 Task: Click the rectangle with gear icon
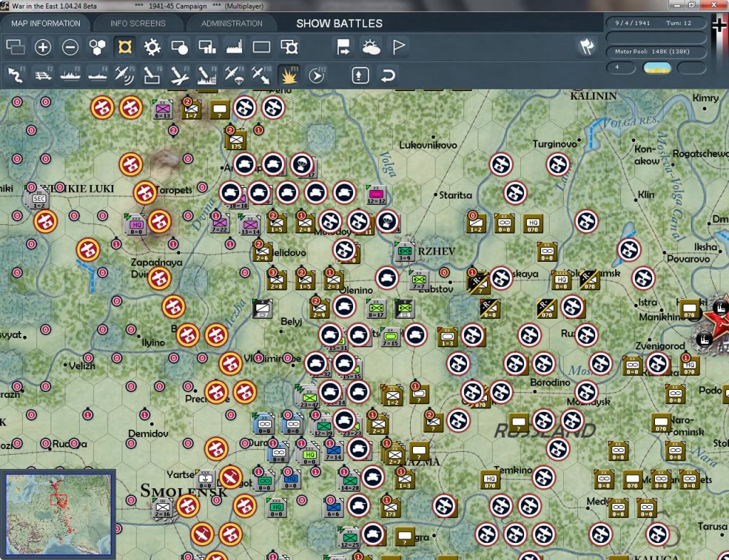[x=289, y=47]
